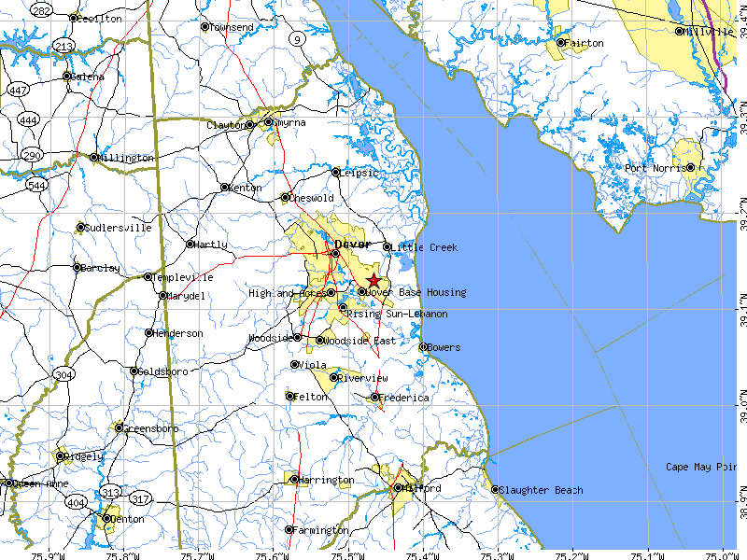The height and width of the screenshot is (560, 747).
Task: Select the Route 9 highway shield
Action: [x=297, y=38]
